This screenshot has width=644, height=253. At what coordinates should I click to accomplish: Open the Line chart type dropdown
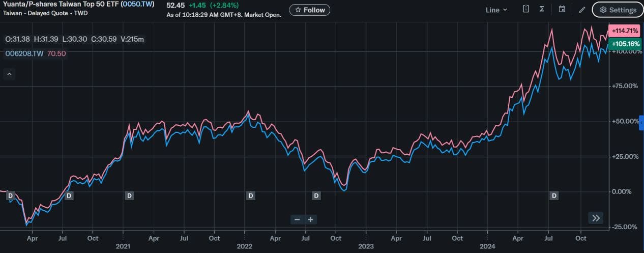[496, 10]
